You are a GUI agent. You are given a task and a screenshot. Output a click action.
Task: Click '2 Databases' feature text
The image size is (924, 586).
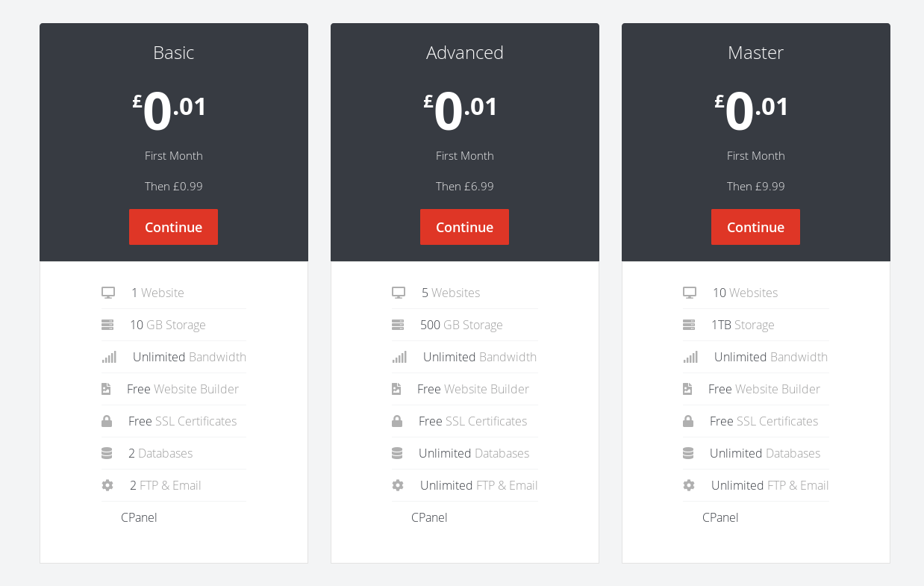(160, 453)
